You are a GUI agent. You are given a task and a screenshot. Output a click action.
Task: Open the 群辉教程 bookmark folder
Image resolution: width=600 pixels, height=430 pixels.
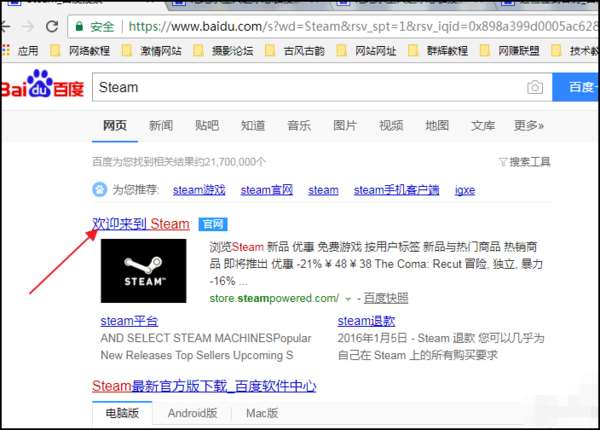point(438,50)
